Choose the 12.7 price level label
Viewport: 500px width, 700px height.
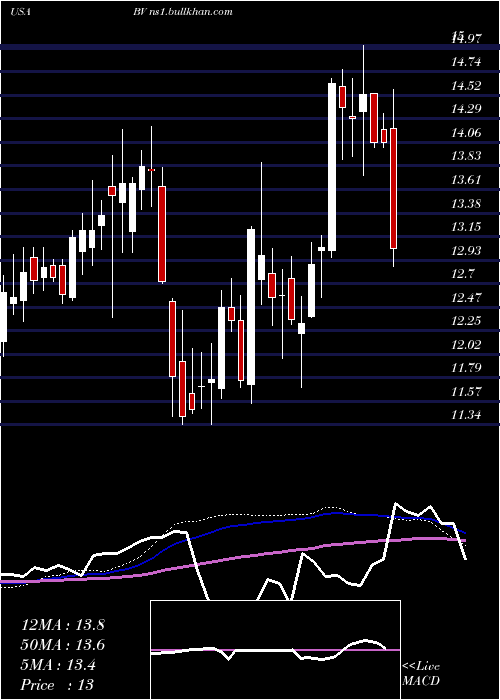point(462,274)
